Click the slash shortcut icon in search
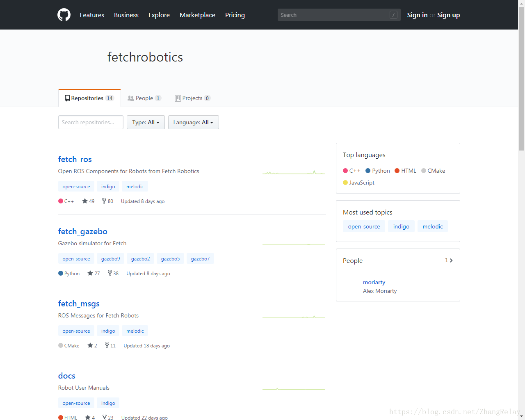The image size is (525, 420). pos(393,15)
